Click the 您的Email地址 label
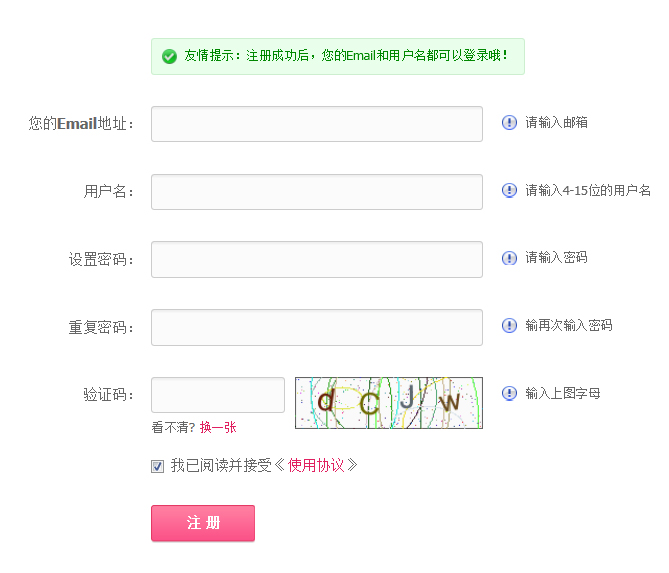This screenshot has width=669, height=573. click(81, 124)
